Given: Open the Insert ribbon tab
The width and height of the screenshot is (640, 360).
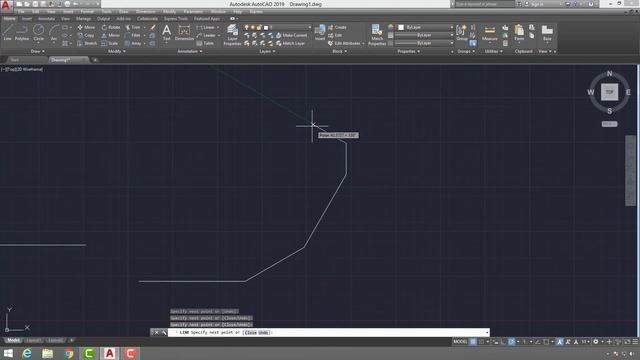Looking at the screenshot, I should click(x=27, y=18).
